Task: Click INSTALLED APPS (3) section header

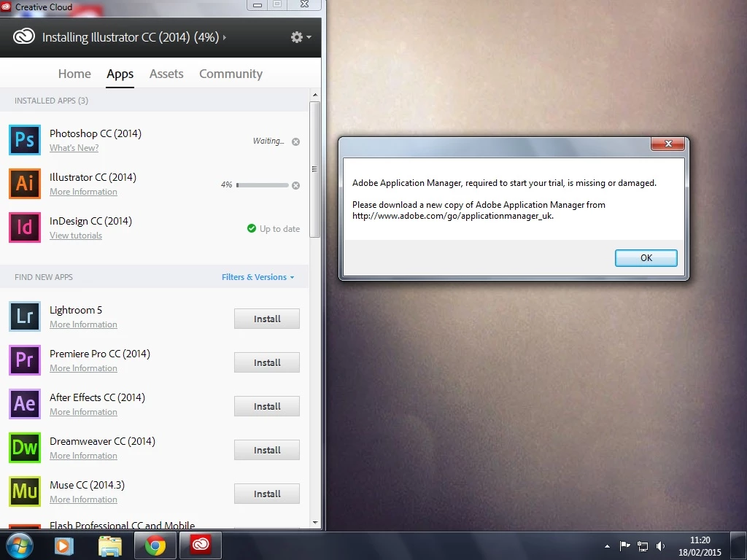Action: pos(52,101)
